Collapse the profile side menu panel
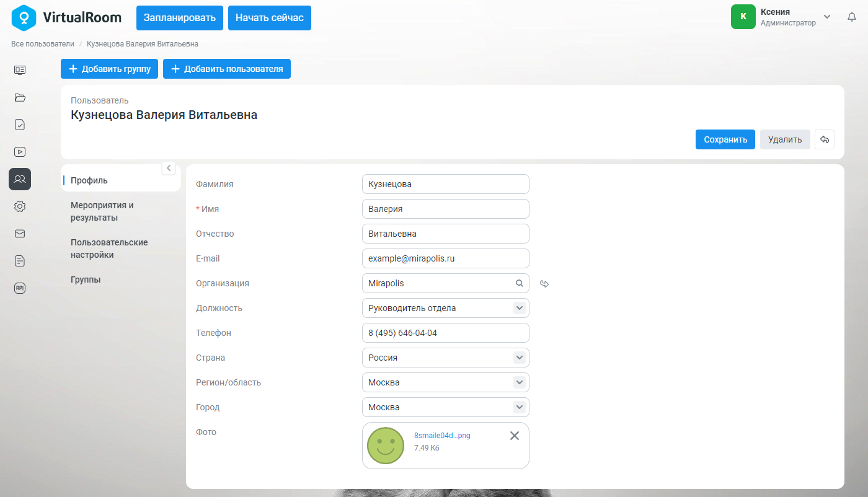Image resolution: width=868 pixels, height=497 pixels. (169, 168)
